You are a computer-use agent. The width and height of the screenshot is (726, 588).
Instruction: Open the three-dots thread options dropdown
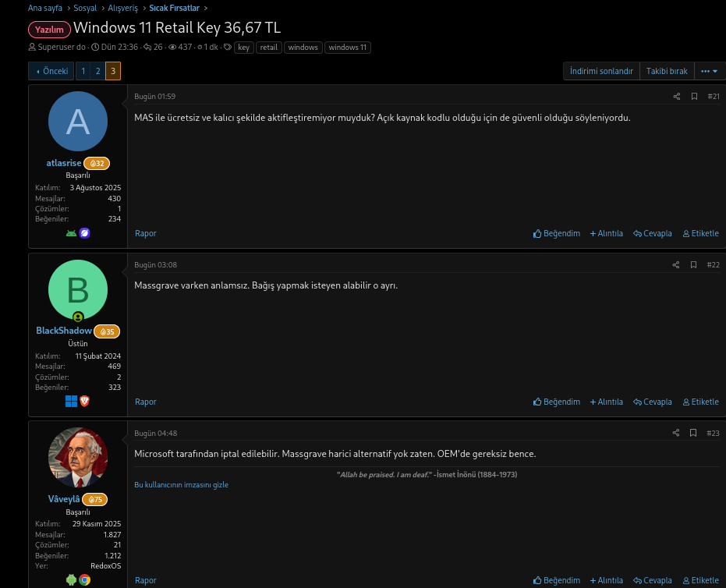point(710,71)
